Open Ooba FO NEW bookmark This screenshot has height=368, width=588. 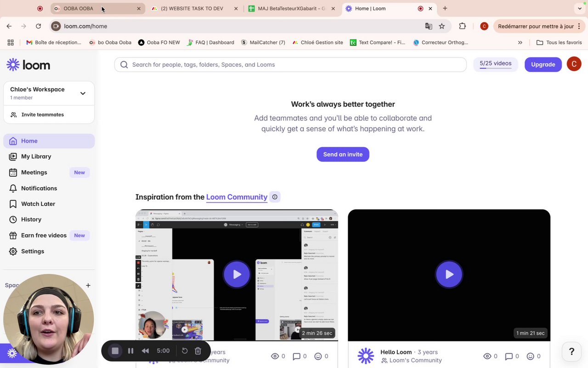tap(159, 42)
